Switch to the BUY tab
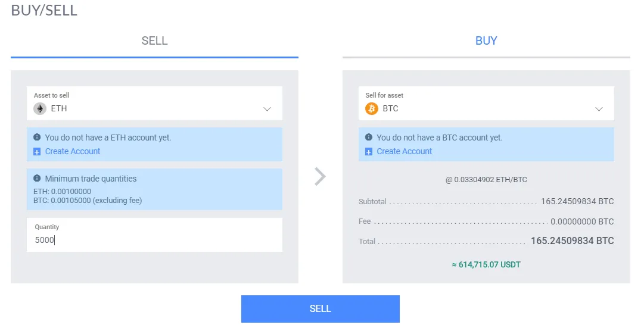The height and width of the screenshot is (331, 644). pos(486,40)
